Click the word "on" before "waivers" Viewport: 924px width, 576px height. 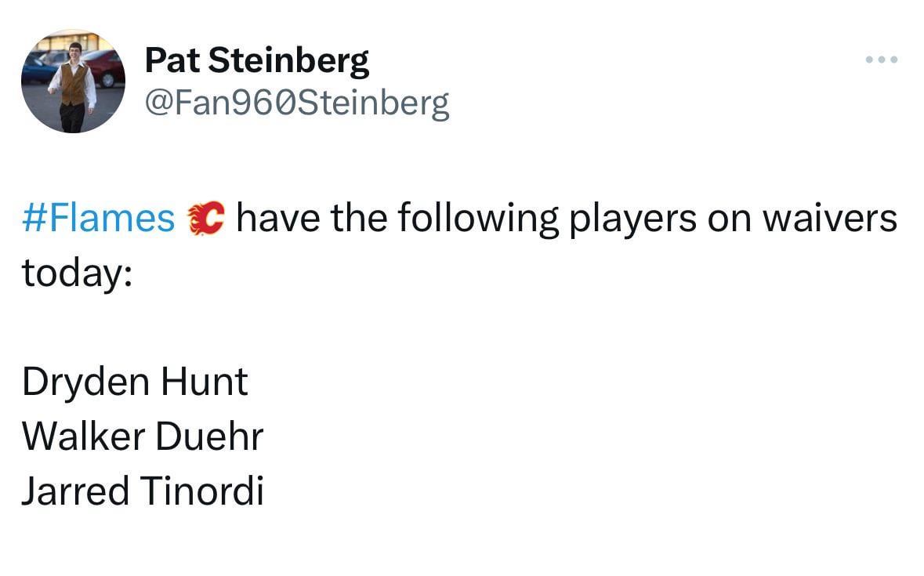[x=730, y=219]
